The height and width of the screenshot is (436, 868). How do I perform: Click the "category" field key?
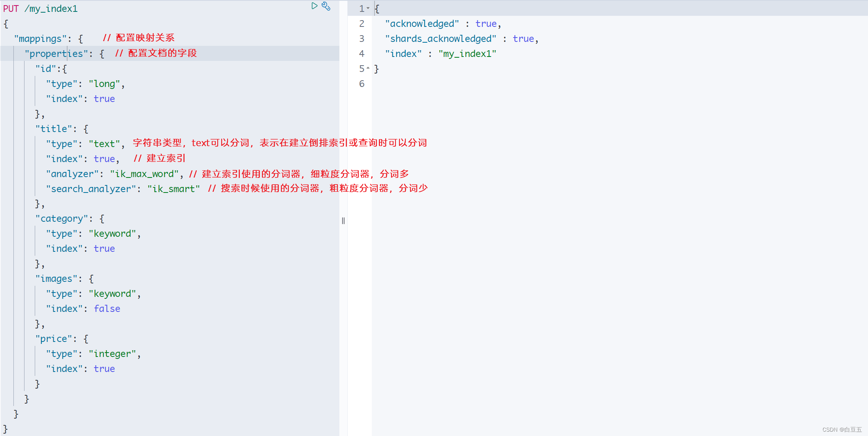[62, 219]
